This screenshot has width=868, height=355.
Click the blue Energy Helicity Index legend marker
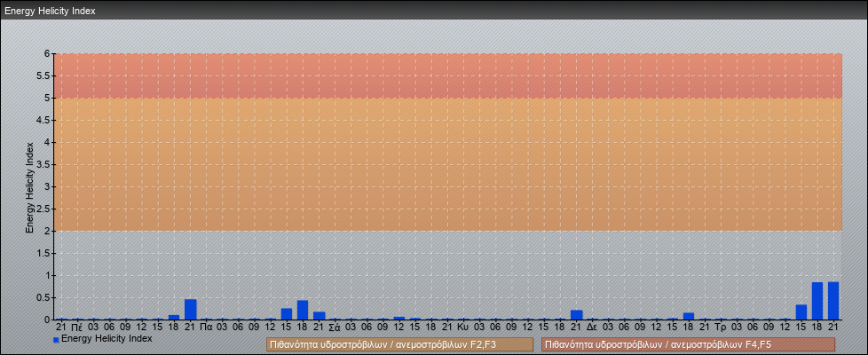(x=56, y=339)
